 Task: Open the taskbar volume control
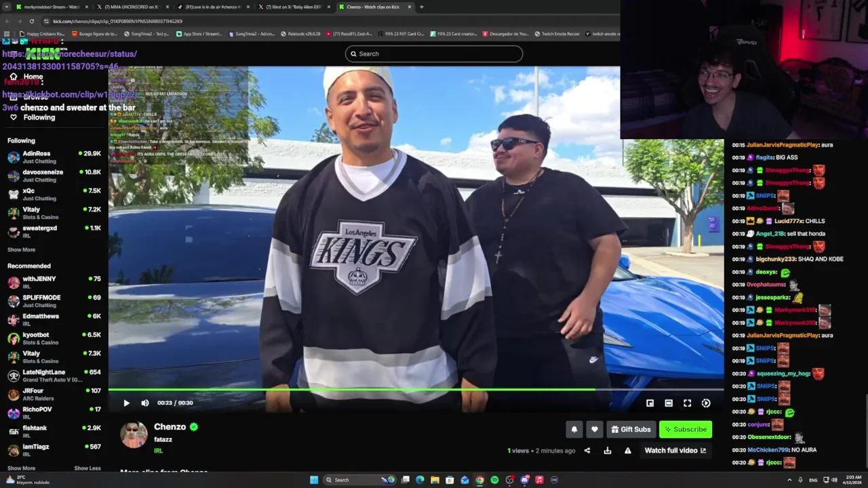834,480
